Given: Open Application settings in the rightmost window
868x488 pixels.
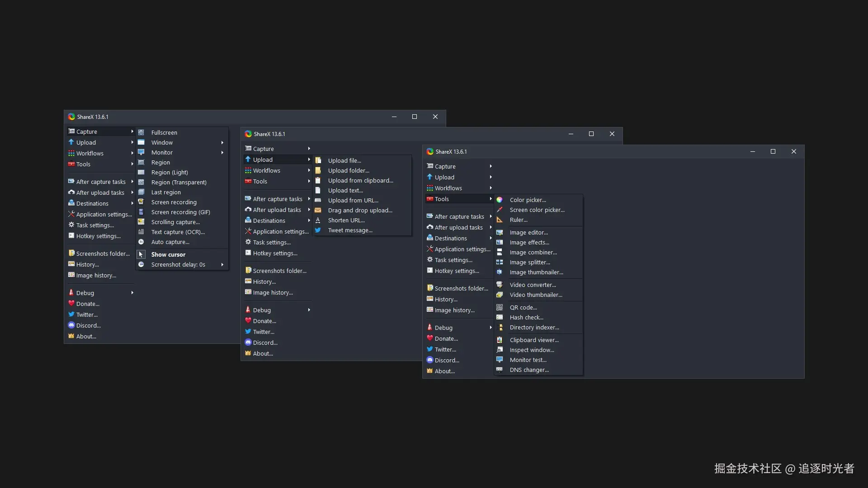Looking at the screenshot, I should point(462,249).
